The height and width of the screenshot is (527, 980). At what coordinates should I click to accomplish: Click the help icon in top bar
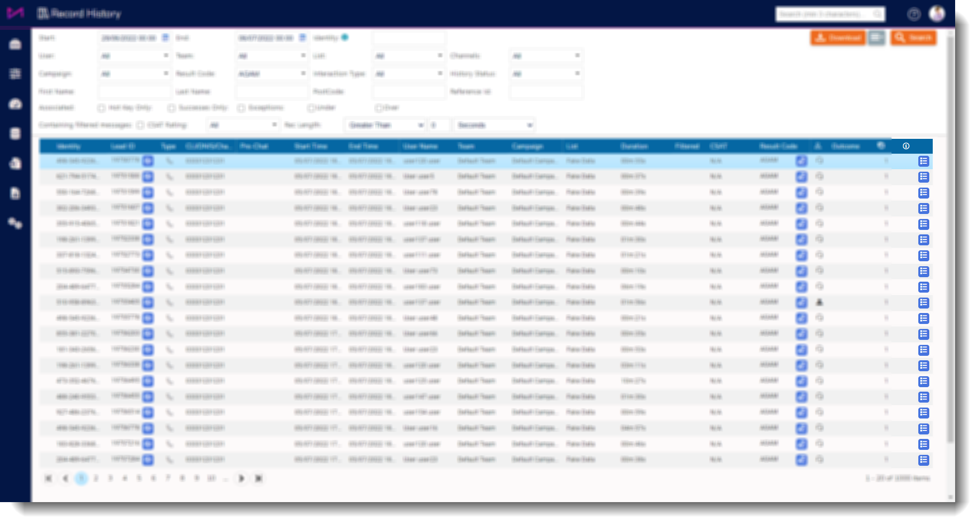click(914, 14)
